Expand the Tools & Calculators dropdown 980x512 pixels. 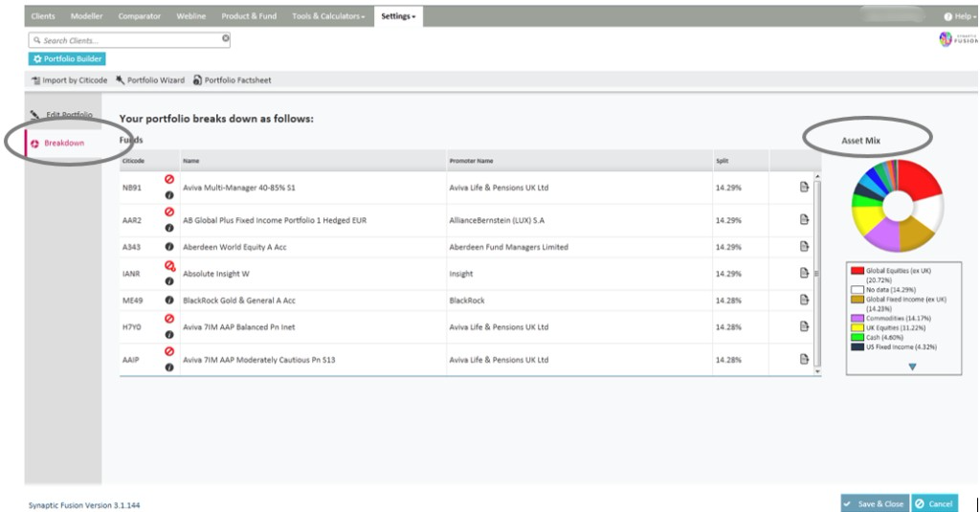(x=328, y=16)
